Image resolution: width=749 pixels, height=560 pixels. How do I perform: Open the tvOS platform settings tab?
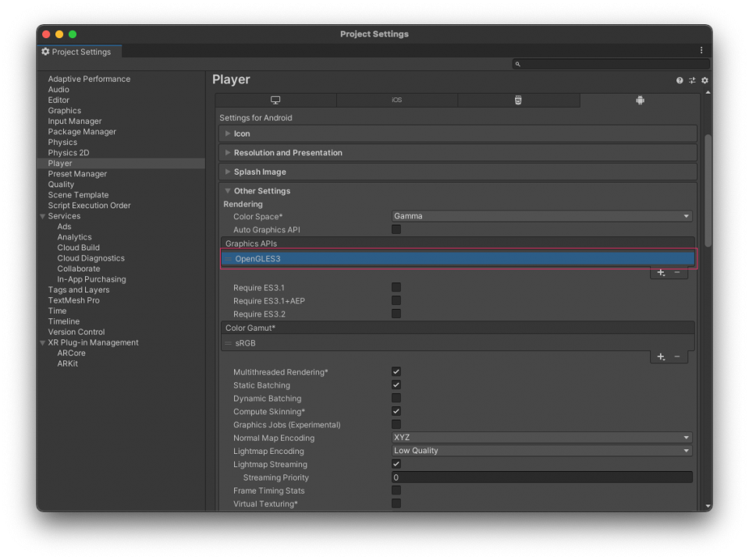pyautogui.click(x=518, y=100)
